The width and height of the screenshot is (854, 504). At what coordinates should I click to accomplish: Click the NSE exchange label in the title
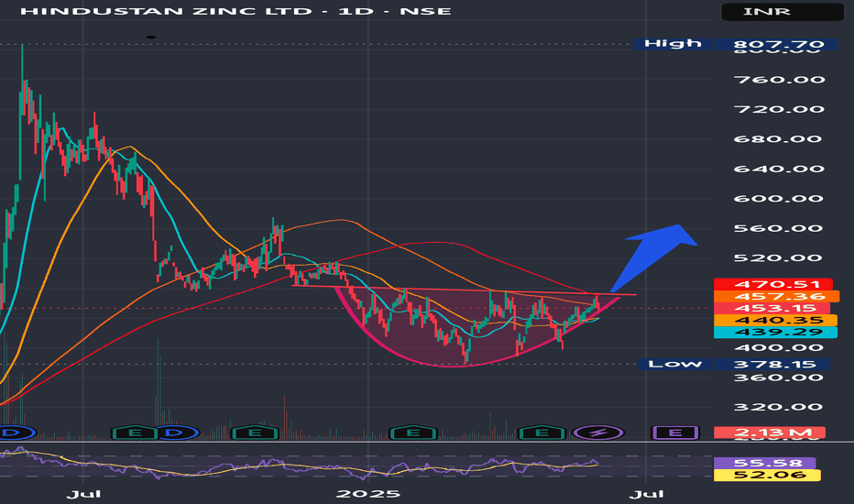coord(425,11)
